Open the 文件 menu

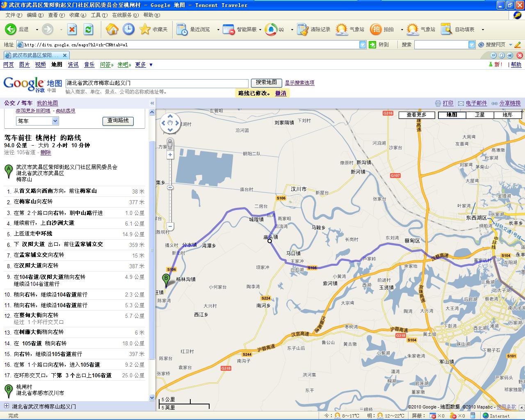(x=14, y=15)
